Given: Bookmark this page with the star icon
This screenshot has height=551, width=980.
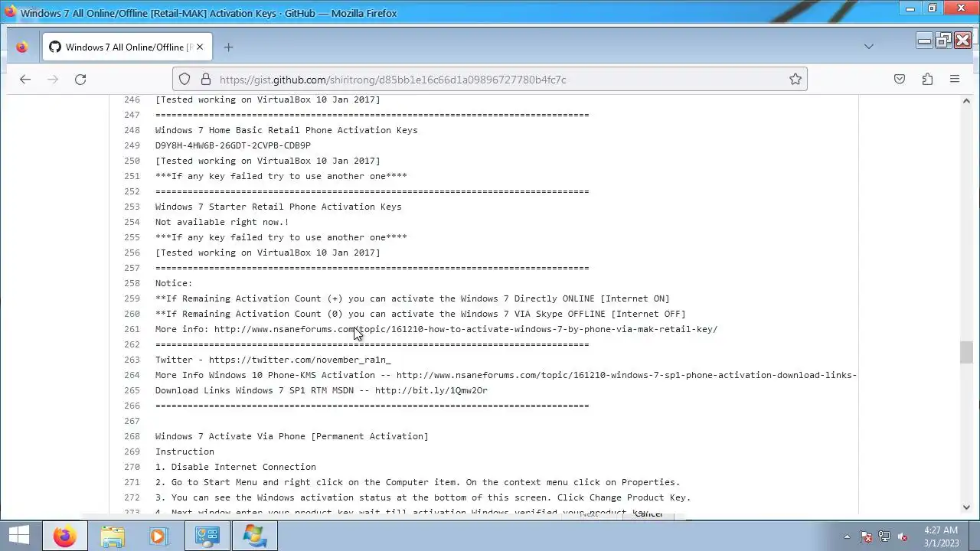Looking at the screenshot, I should pos(795,79).
